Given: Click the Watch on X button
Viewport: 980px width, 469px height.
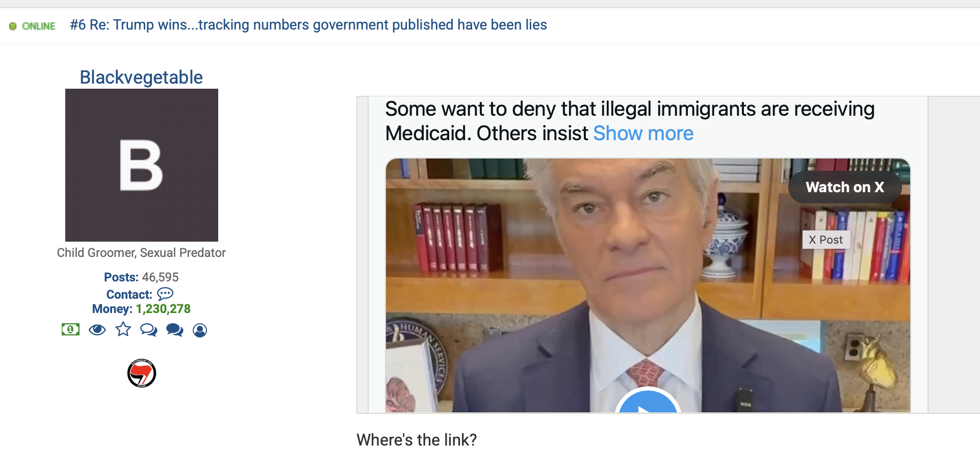Looking at the screenshot, I should (x=845, y=187).
